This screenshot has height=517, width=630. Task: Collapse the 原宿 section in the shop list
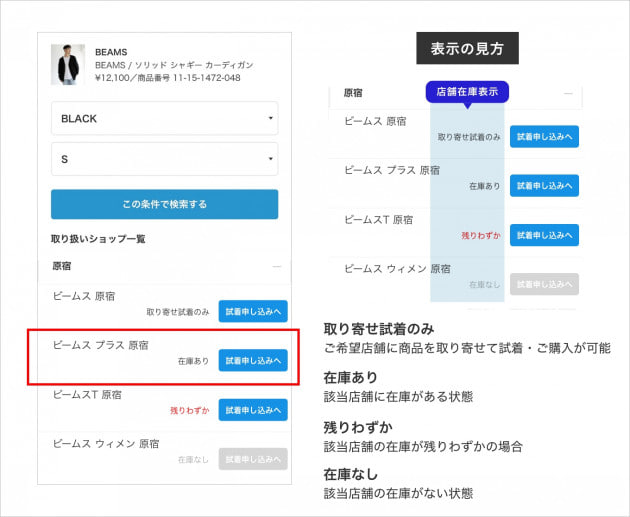tap(276, 267)
